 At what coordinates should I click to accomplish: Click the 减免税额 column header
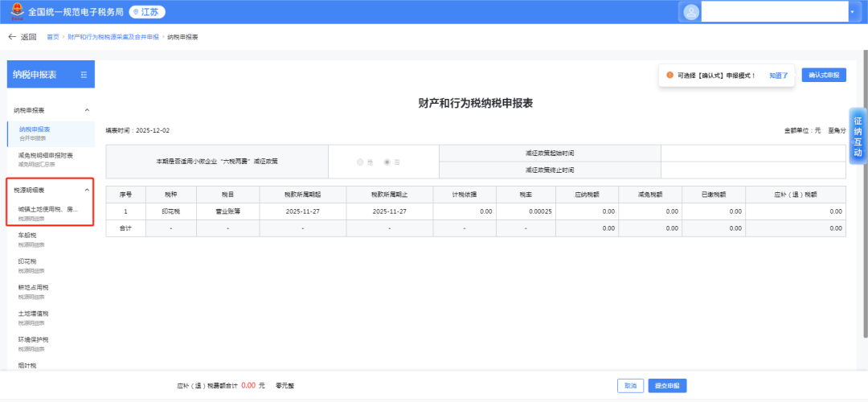click(650, 195)
